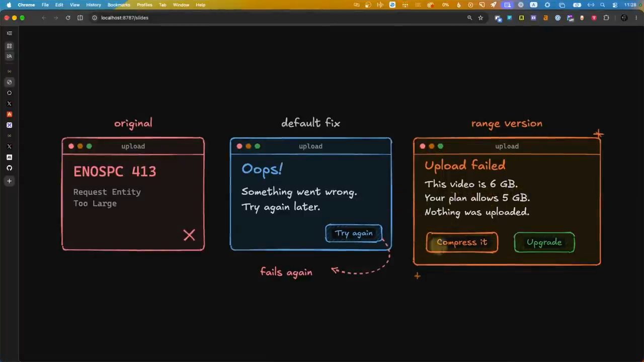Bookmark this page with the star icon
This screenshot has width=644, height=362.
tap(480, 18)
